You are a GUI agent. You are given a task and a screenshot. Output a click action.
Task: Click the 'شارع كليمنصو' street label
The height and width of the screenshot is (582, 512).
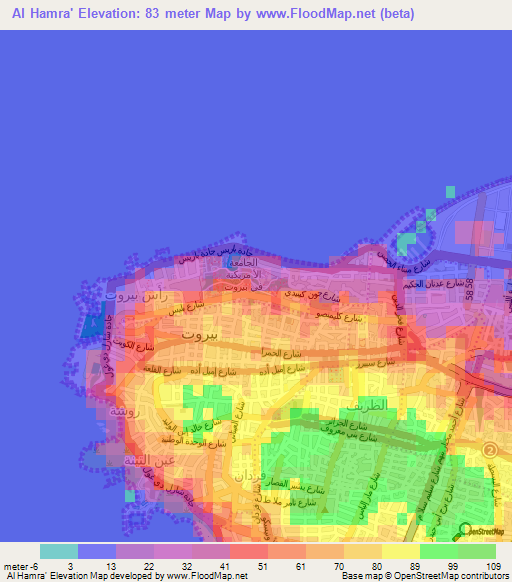coord(339,317)
